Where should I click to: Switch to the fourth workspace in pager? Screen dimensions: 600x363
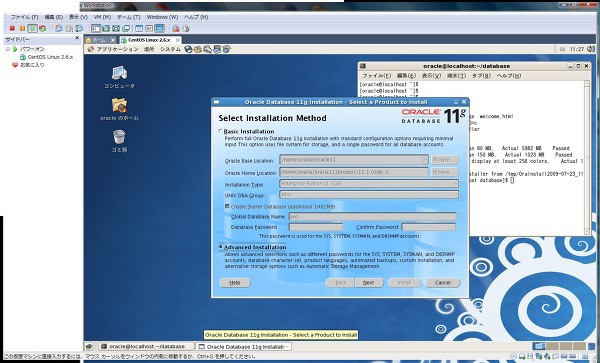579,347
